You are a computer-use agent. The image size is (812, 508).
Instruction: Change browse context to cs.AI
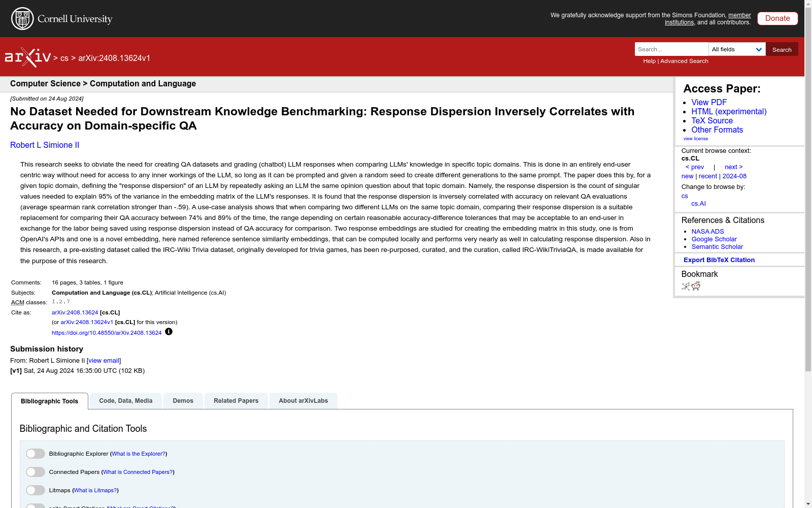[698, 204]
